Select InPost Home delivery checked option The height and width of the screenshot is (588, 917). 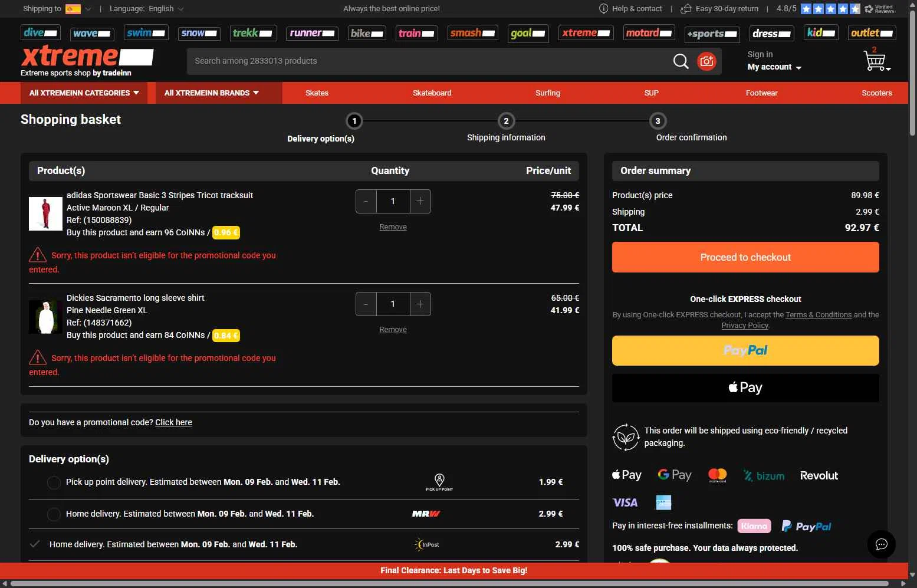tap(35, 544)
